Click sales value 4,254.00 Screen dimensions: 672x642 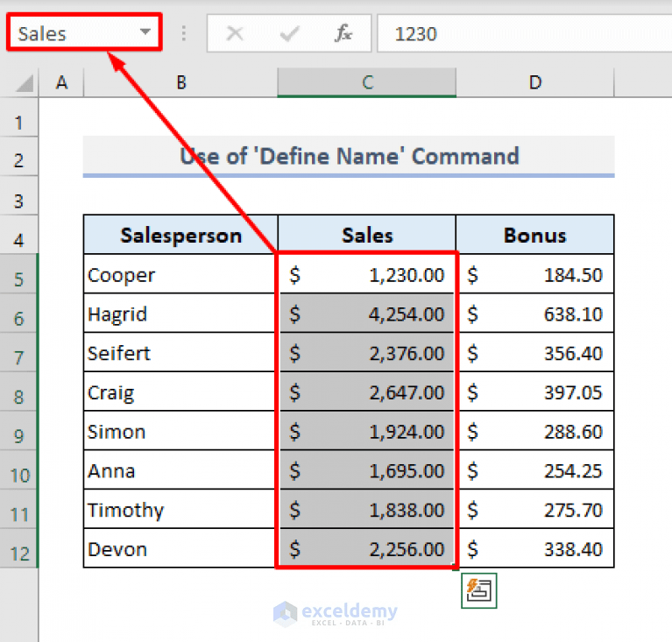coord(367,314)
